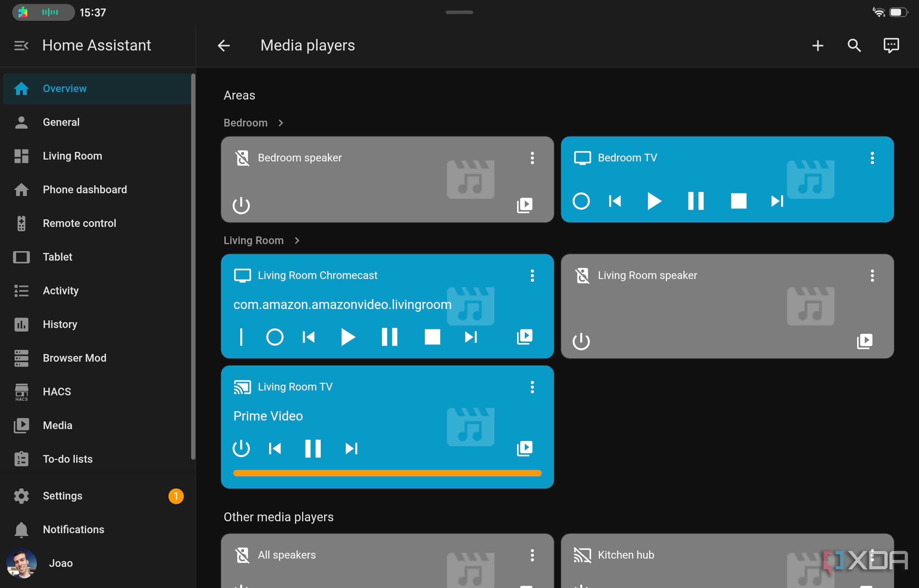Turn off Living Room Chromecast circle button
The image size is (919, 588).
pyautogui.click(x=274, y=337)
